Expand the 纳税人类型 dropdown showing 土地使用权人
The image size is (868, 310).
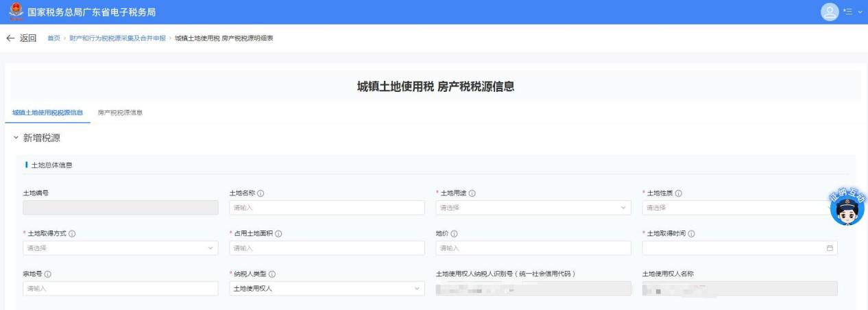tap(326, 289)
